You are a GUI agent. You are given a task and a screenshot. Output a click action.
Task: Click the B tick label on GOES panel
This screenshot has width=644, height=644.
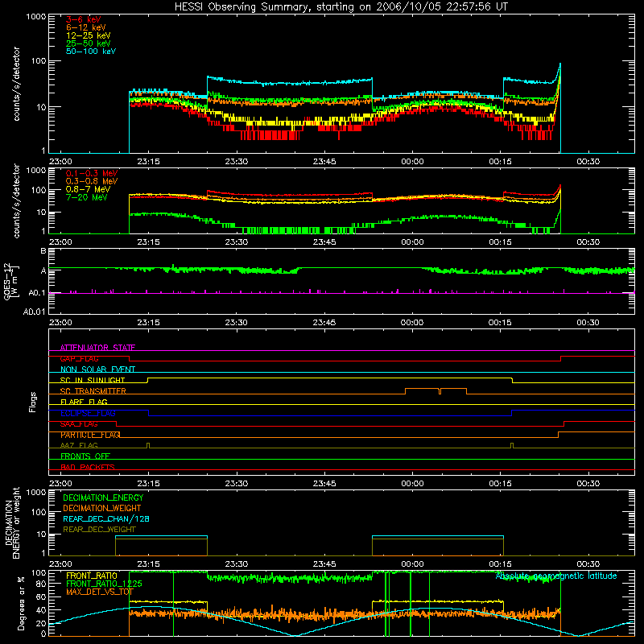[43, 251]
